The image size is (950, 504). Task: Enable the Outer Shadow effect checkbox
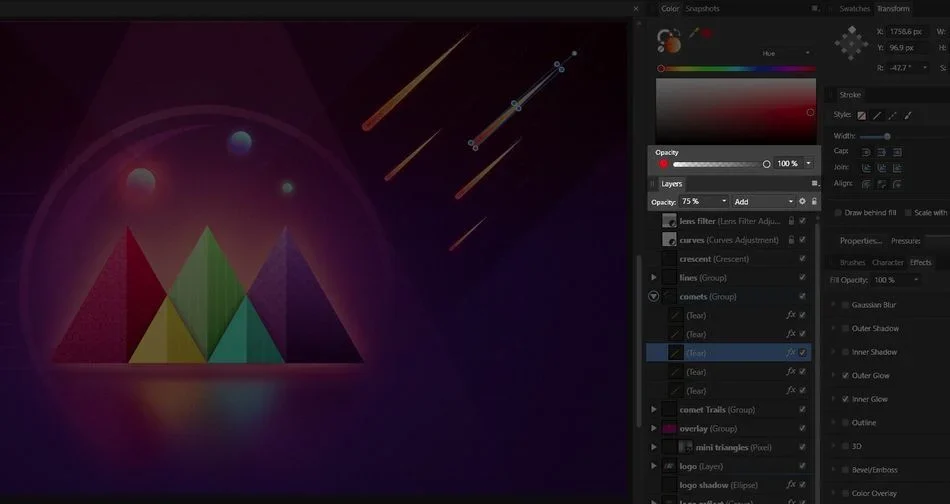(845, 328)
